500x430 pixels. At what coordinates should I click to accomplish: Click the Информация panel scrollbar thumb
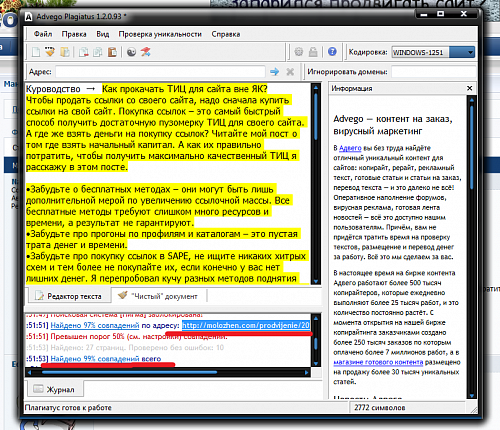(x=472, y=147)
